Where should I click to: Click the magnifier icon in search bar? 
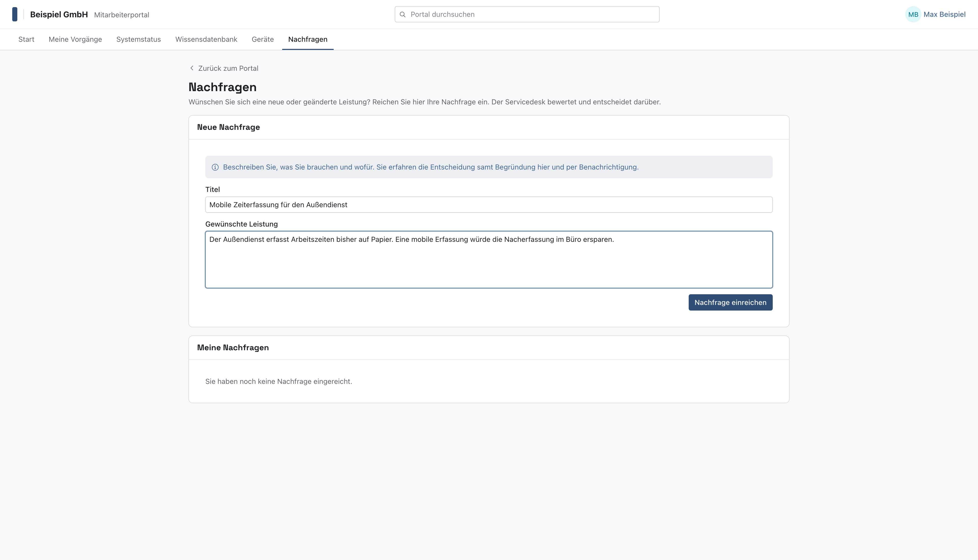click(x=402, y=14)
